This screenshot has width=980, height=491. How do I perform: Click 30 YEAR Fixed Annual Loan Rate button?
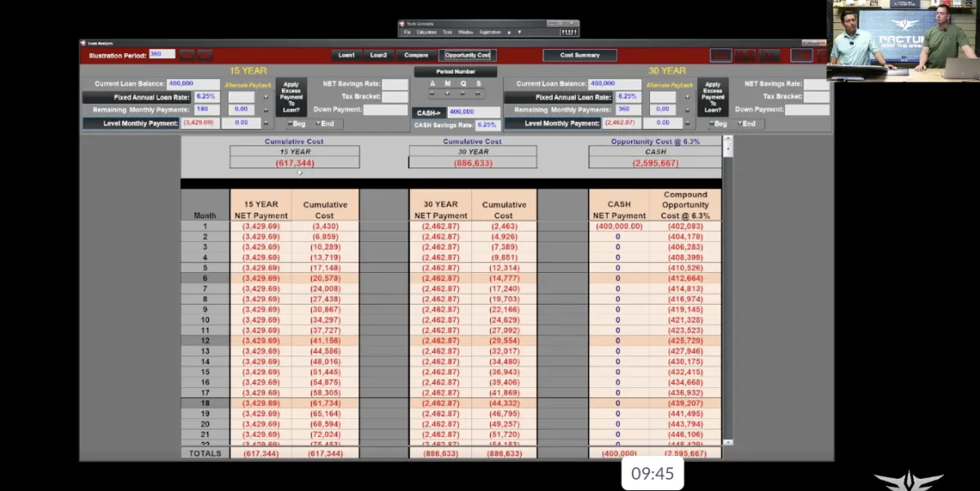coord(559,97)
